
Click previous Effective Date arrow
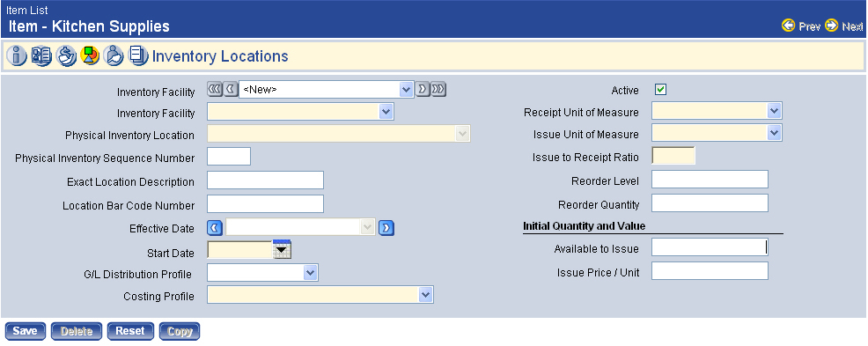(x=215, y=228)
